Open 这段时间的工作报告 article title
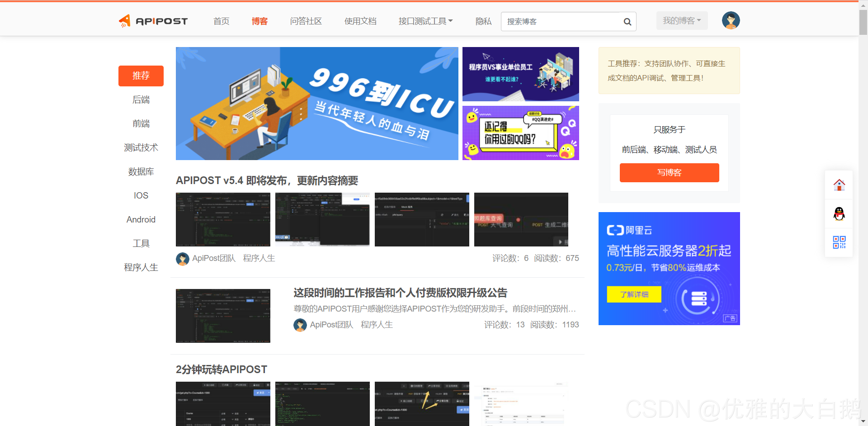 click(401, 293)
